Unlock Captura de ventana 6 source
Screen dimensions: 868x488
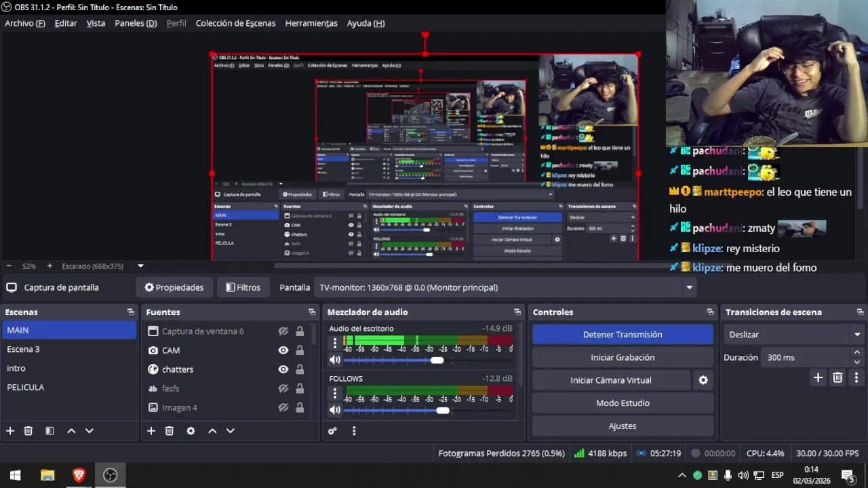pyautogui.click(x=300, y=331)
